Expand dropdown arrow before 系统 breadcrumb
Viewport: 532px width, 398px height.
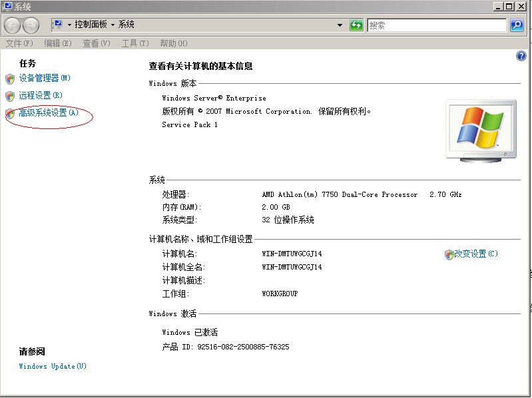point(113,25)
